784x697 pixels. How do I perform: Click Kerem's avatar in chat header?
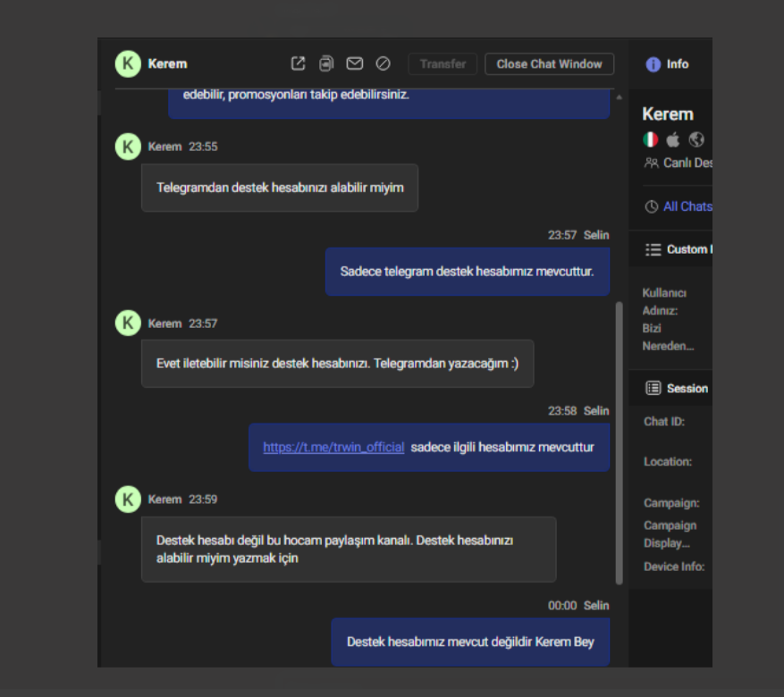(x=128, y=63)
